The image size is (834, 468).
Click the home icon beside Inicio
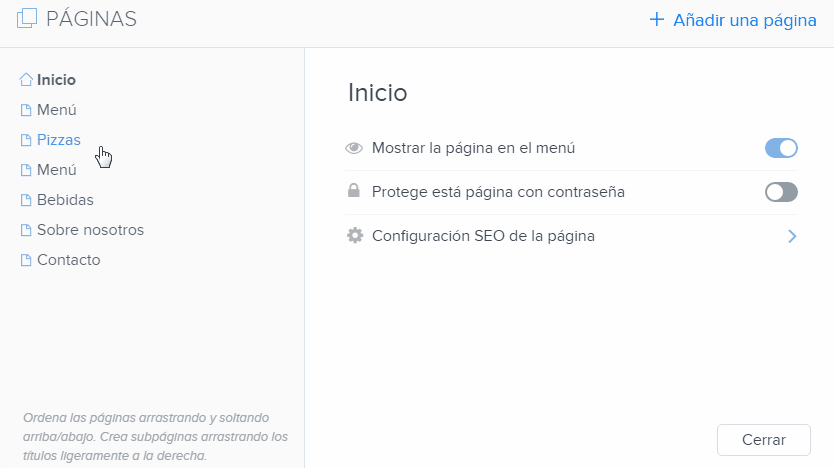(x=27, y=80)
